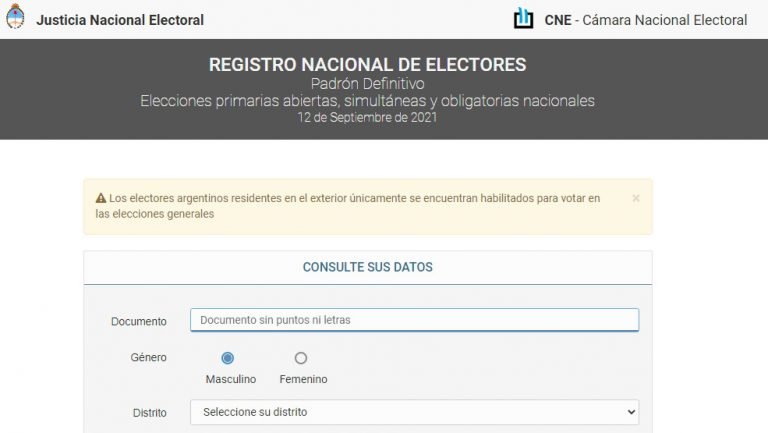Select the Femenino radio button

[x=301, y=358]
